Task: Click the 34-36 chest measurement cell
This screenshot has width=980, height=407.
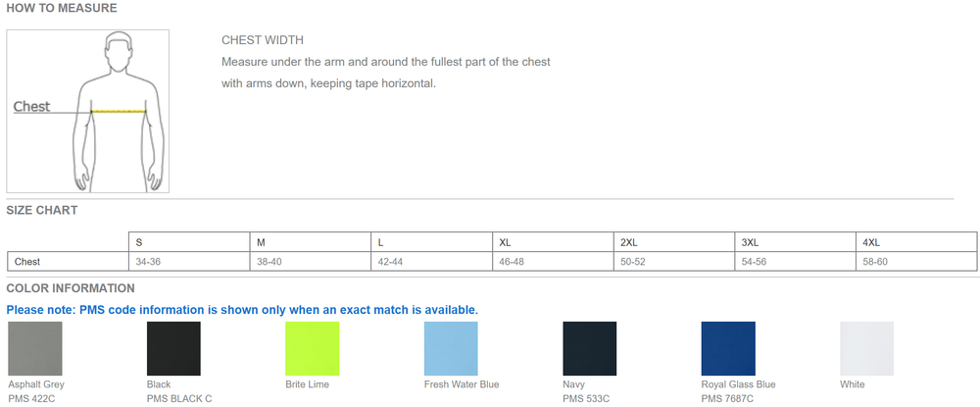Action: click(x=148, y=262)
